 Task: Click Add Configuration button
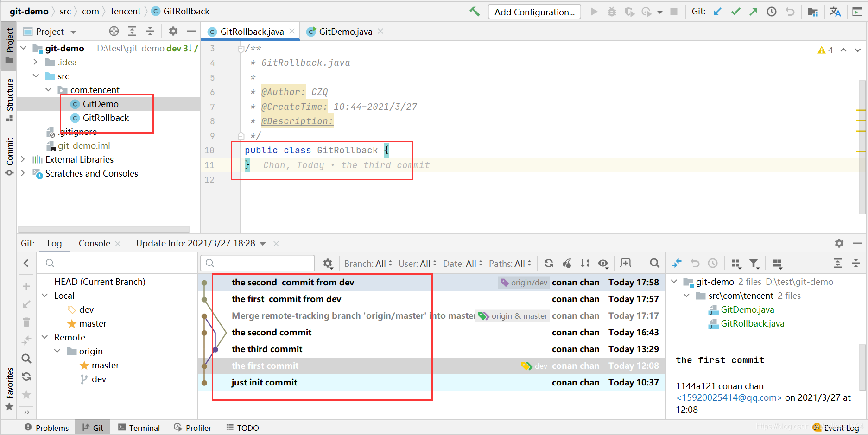click(x=534, y=12)
